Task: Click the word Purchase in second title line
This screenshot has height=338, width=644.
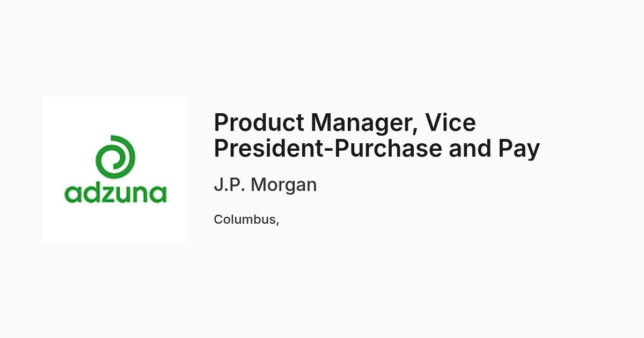Action: tap(389, 149)
